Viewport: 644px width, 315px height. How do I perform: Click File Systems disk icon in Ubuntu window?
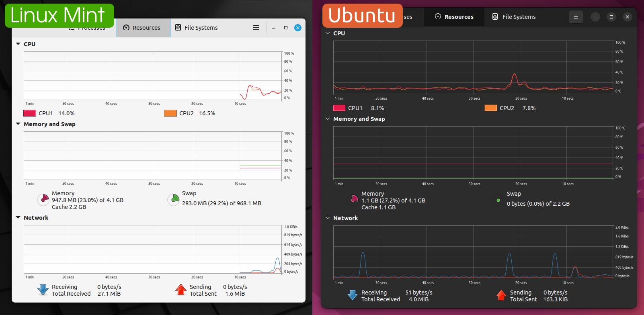[495, 17]
